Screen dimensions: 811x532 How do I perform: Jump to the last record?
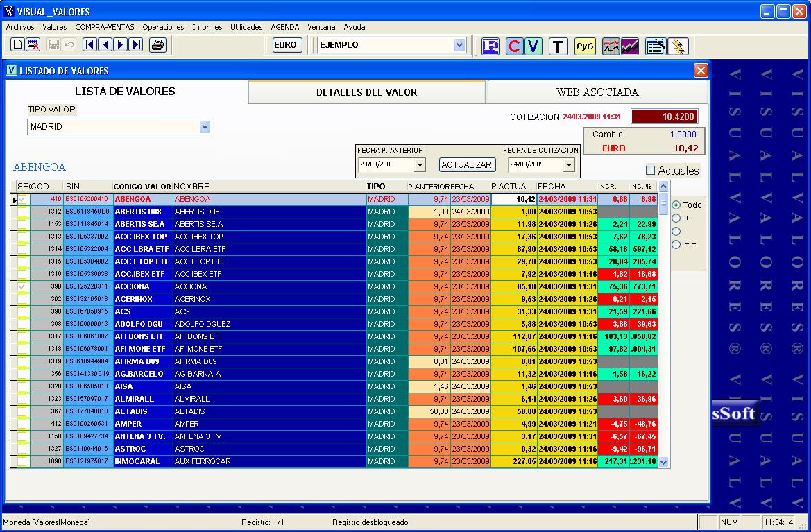click(x=136, y=45)
